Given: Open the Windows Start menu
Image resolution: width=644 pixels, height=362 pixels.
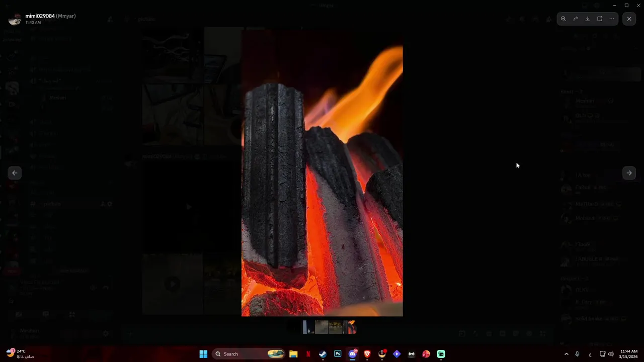Looking at the screenshot, I should pyautogui.click(x=203, y=354).
